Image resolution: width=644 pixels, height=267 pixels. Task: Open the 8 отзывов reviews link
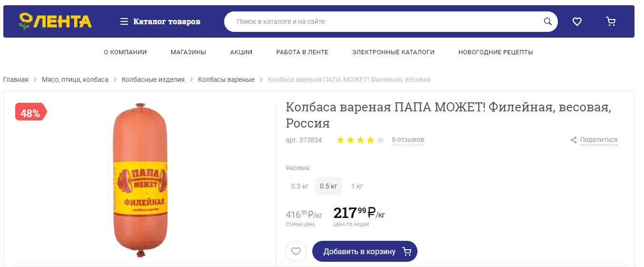coord(408,140)
